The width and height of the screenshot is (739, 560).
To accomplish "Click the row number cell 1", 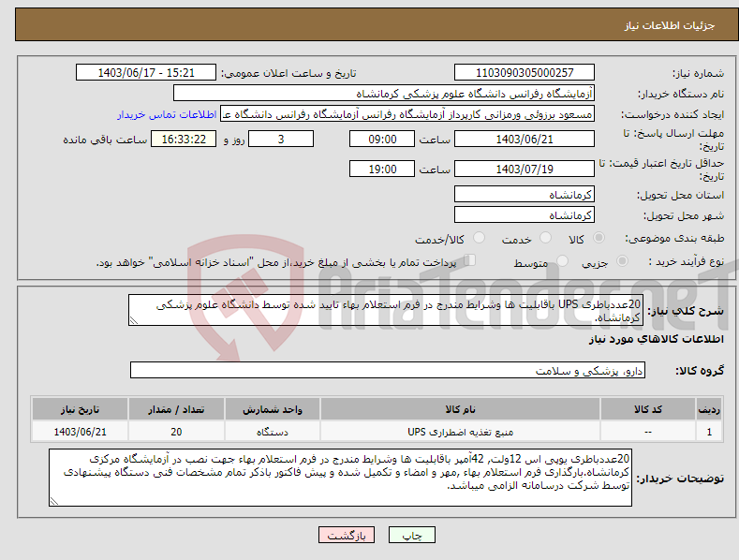I will coord(709,432).
